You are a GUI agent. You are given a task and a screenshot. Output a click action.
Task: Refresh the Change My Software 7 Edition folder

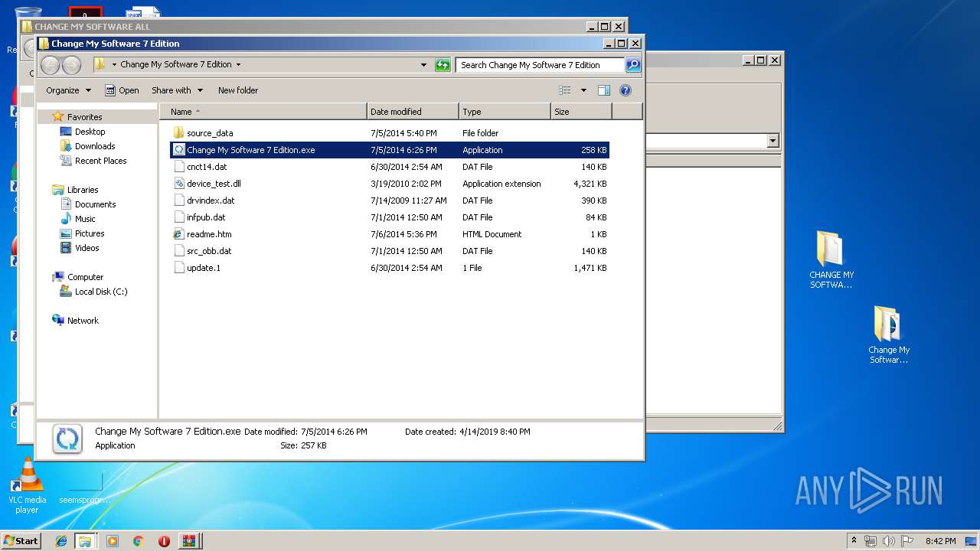443,65
